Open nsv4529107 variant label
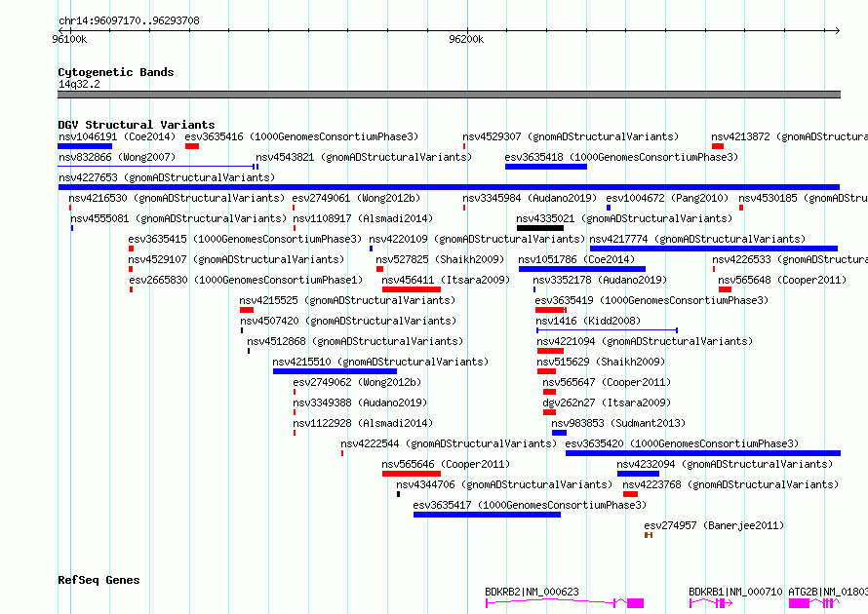Viewport: 868px width, 614px height. pyautogui.click(x=236, y=259)
